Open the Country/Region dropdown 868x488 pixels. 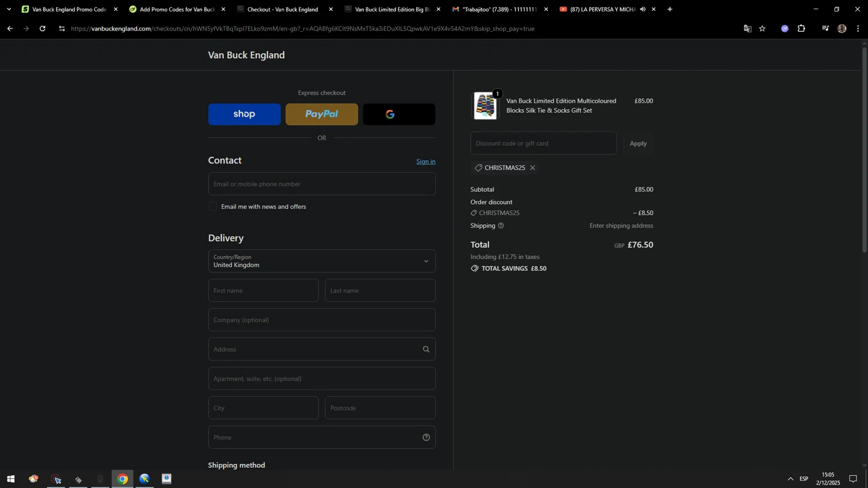(x=322, y=261)
